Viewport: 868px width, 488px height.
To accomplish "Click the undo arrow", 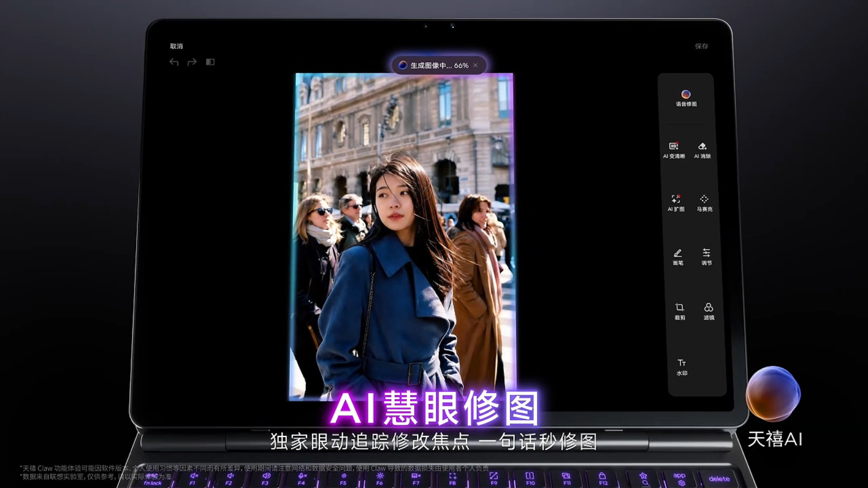I will click(x=174, y=62).
